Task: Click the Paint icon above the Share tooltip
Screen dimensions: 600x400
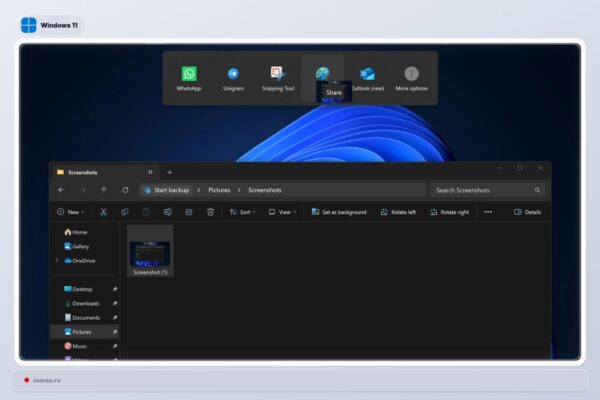Action: tap(323, 73)
